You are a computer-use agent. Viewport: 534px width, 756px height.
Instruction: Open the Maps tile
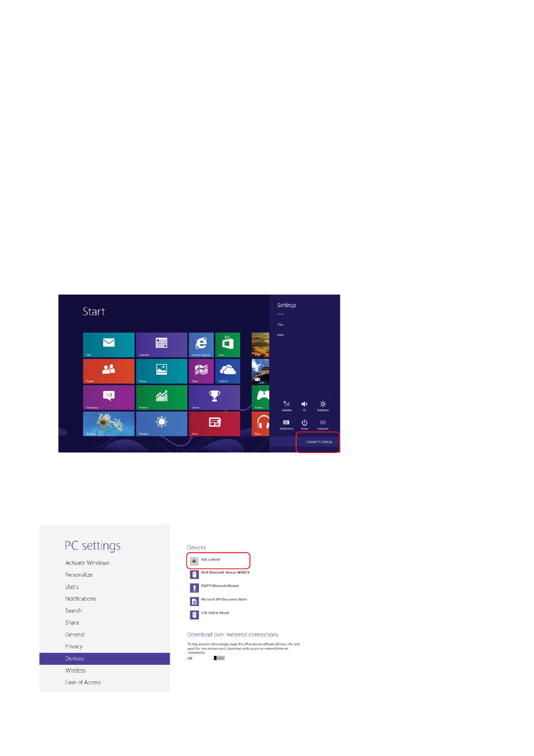pos(201,371)
